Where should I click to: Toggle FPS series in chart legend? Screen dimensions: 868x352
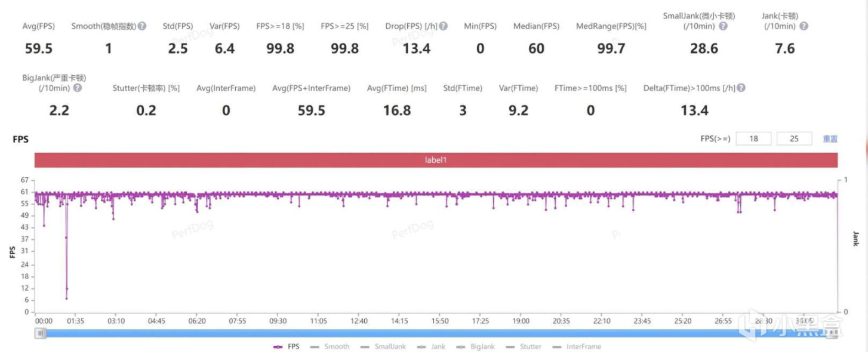pyautogui.click(x=287, y=347)
